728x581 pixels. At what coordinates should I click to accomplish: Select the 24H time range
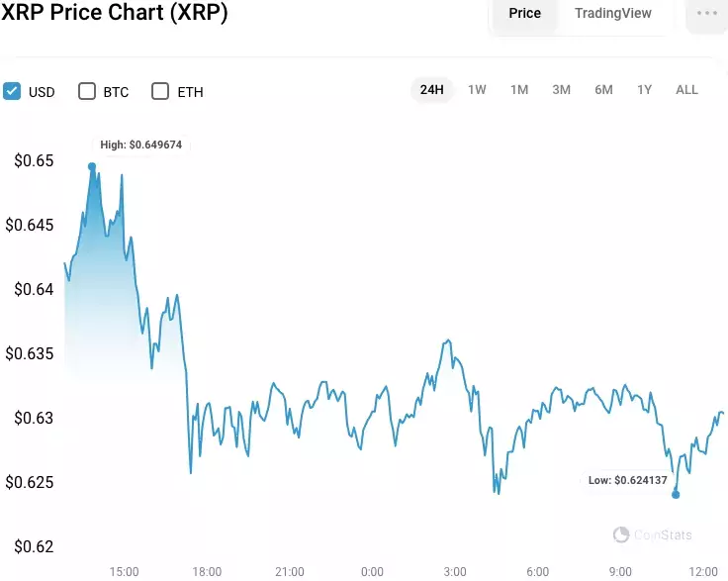coord(432,90)
